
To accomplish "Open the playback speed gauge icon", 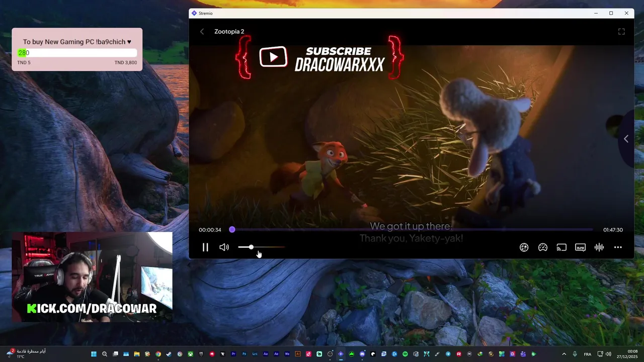I will tap(542, 247).
